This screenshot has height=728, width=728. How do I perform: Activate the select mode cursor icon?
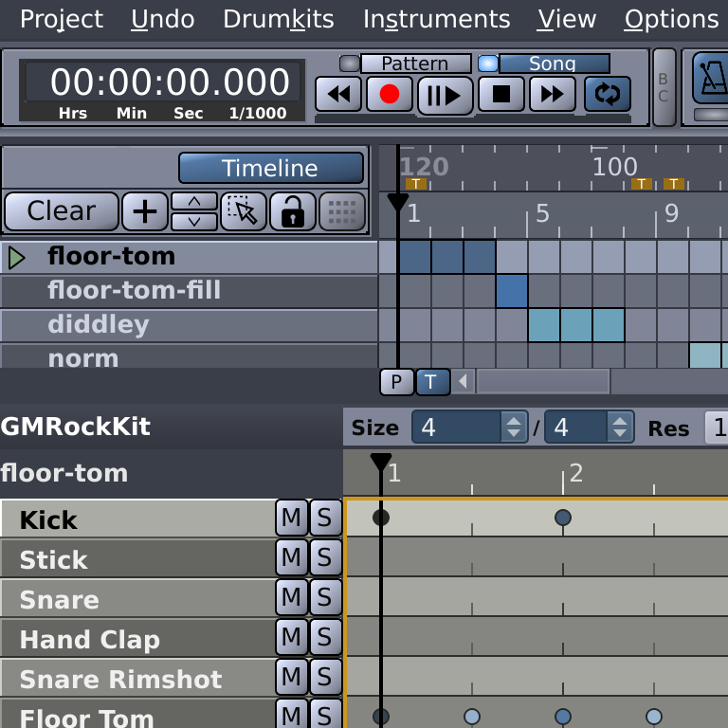(x=244, y=211)
